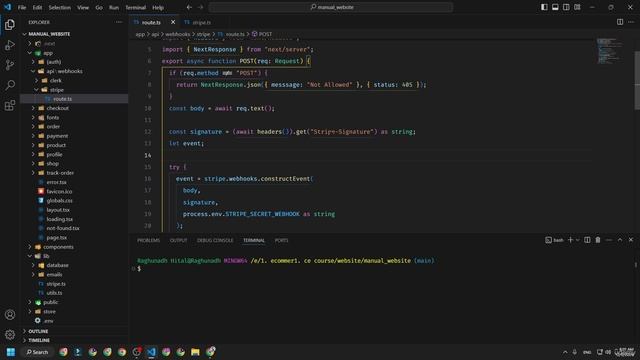Screen dimensions: 640x360
Task: Select VS Code taskbar icon
Action: pyautogui.click(x=151, y=352)
